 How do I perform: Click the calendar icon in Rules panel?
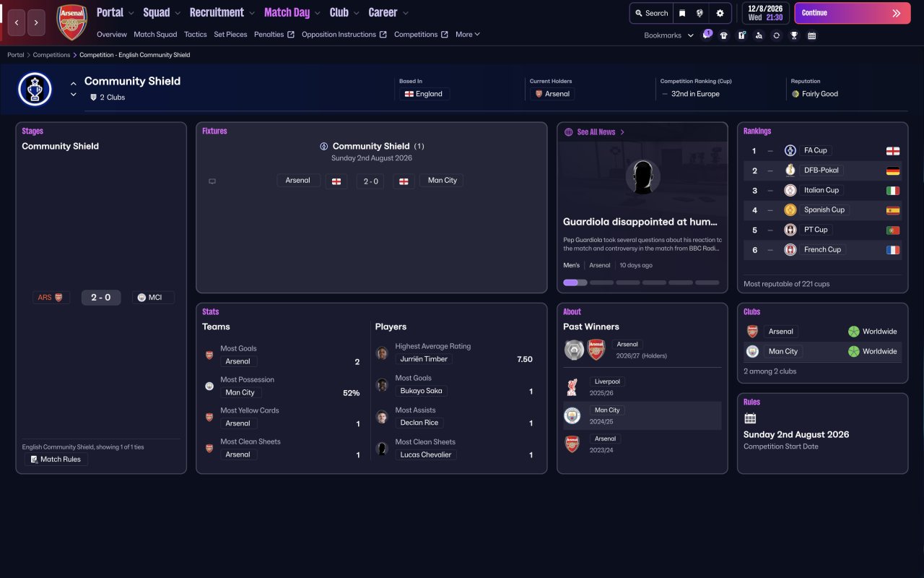click(x=750, y=418)
